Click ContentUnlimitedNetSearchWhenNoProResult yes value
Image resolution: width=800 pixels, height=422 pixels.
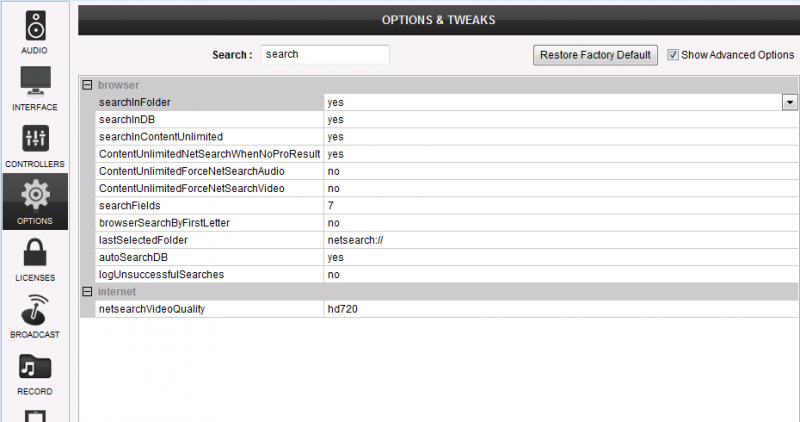coord(335,154)
